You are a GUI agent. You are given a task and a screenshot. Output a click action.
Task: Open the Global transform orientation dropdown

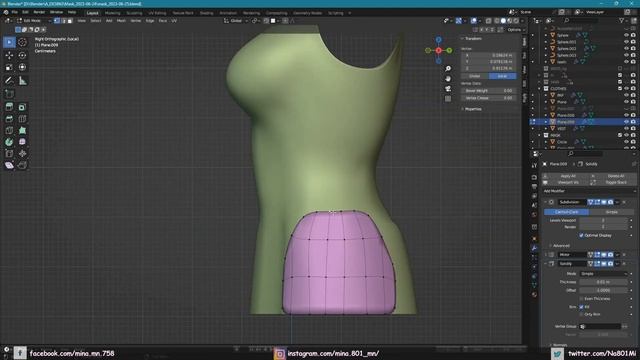tap(236, 20)
